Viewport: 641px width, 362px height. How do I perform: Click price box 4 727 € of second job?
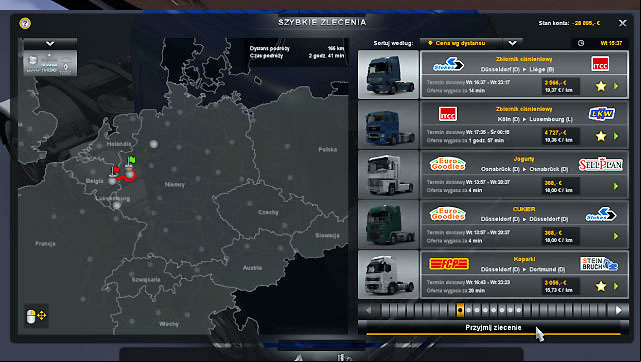coord(560,136)
